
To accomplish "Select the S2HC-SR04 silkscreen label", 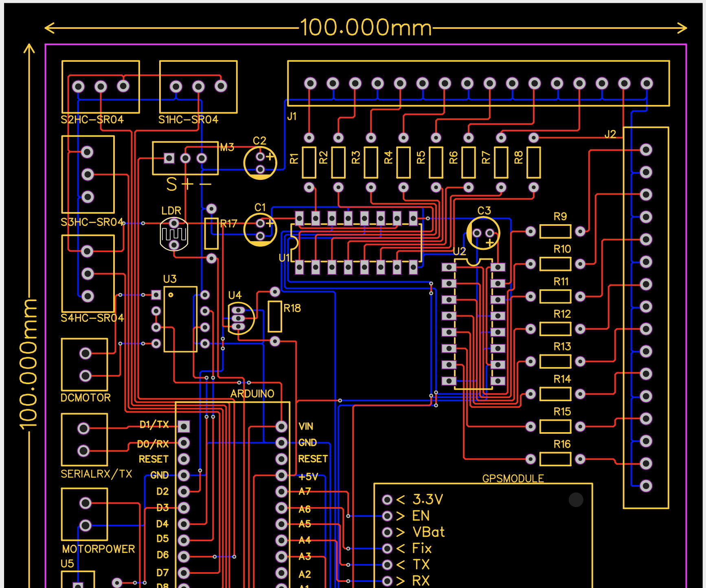I will click(92, 120).
